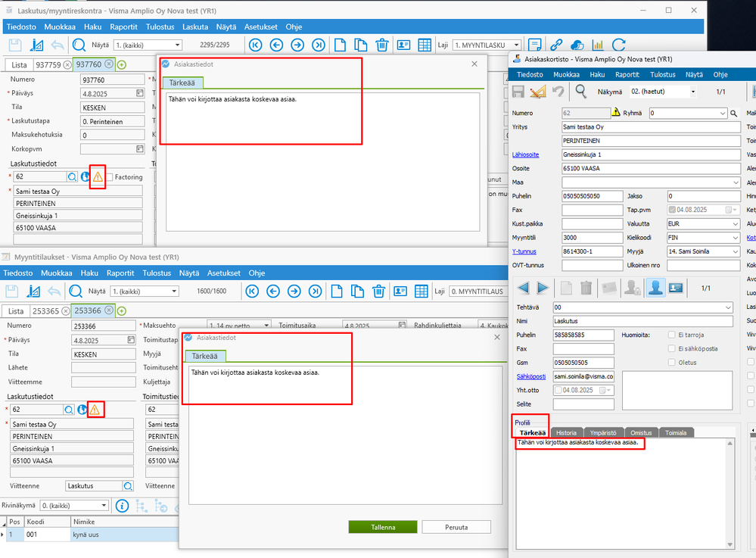Click info circle icon beside Rivinäkymä
The height and width of the screenshot is (558, 756).
click(x=122, y=506)
